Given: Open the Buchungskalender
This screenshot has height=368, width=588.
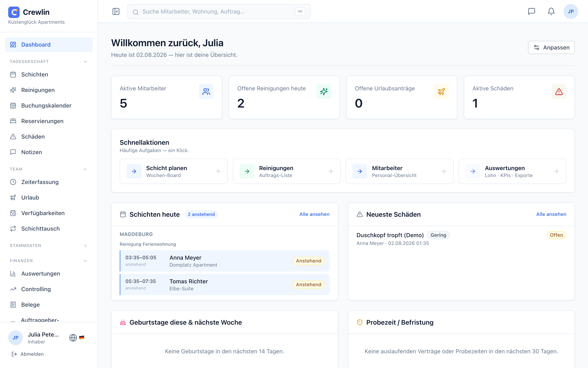Looking at the screenshot, I should (x=49, y=106).
